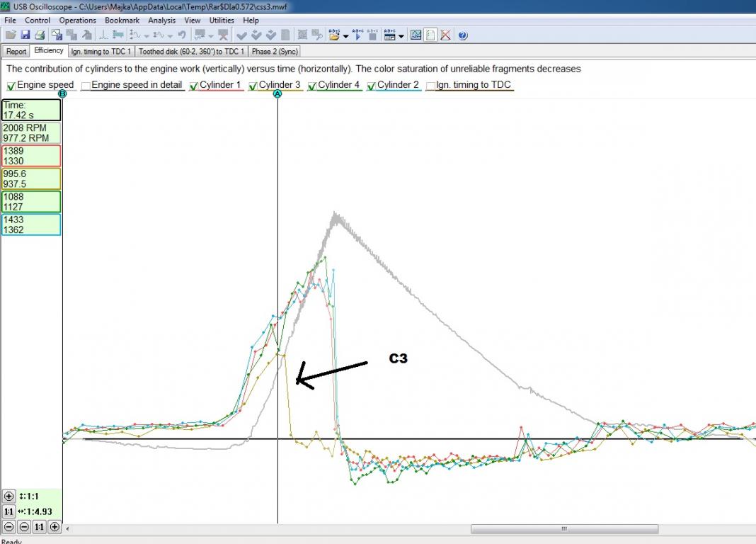Click the Open file folder icon
Viewport: 756px width, 544px height.
(x=10, y=35)
